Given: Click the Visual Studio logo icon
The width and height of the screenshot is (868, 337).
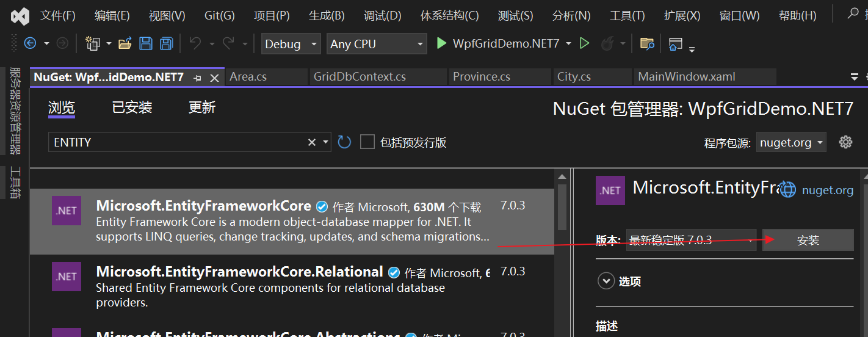Looking at the screenshot, I should pyautogui.click(x=20, y=16).
